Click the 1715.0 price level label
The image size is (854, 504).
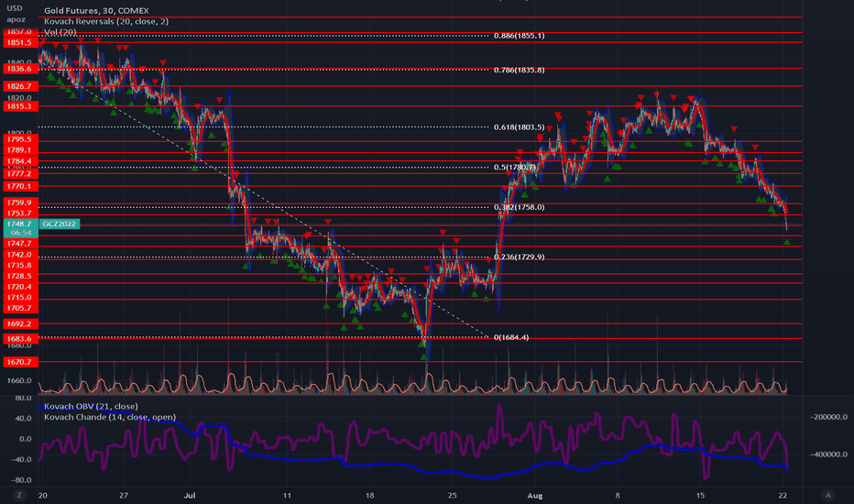coord(21,298)
